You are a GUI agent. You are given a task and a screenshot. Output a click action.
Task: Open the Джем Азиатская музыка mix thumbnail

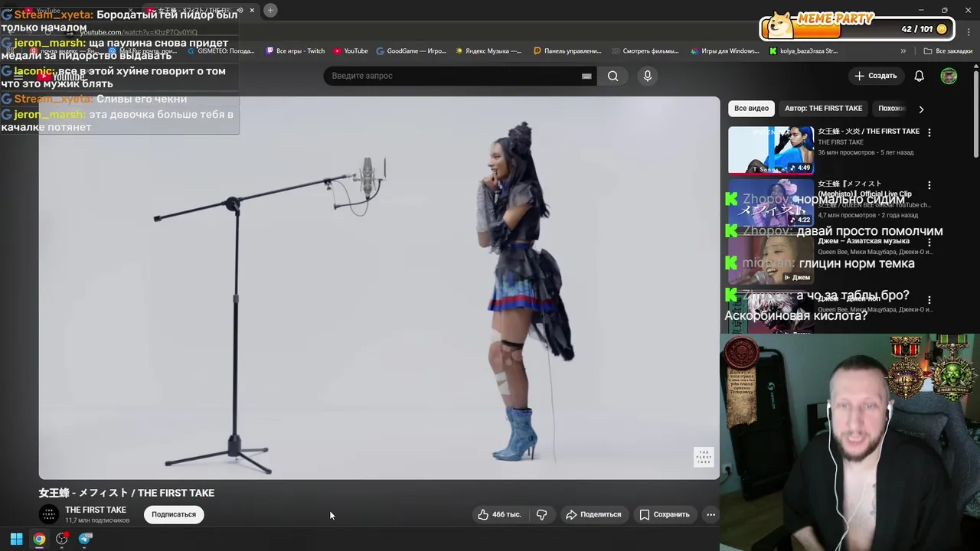click(x=770, y=260)
